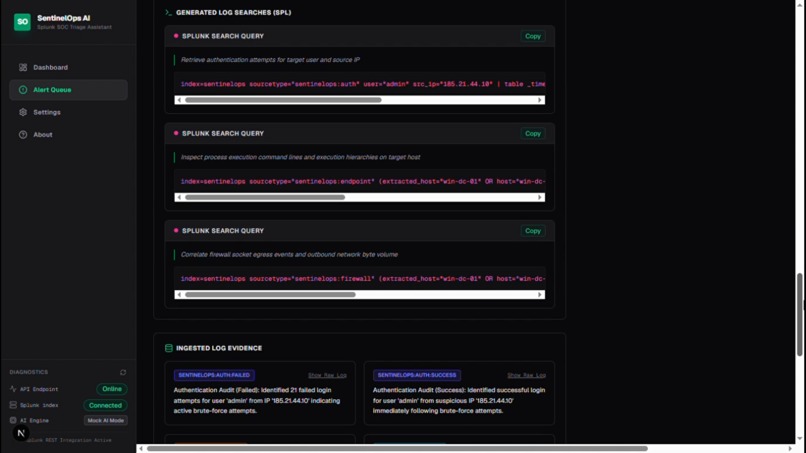806x453 pixels.
Task: Click the sentinelops:firewall SPL query code
Action: (363, 279)
